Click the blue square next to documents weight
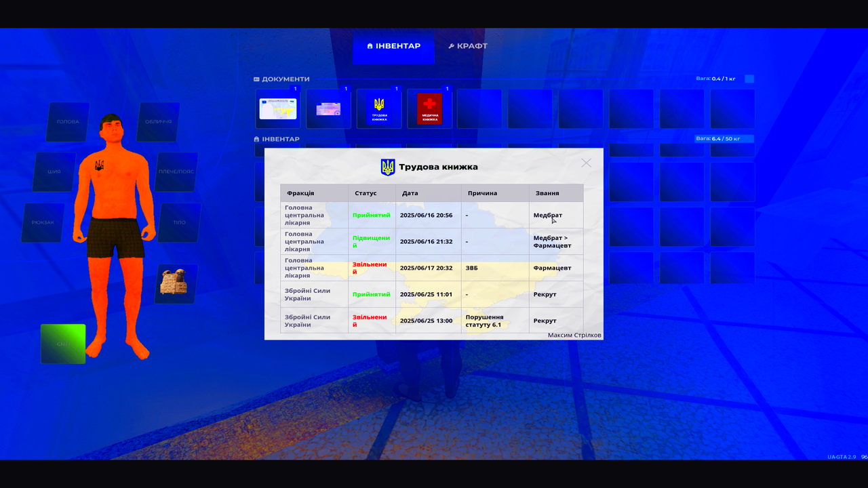 (x=749, y=79)
